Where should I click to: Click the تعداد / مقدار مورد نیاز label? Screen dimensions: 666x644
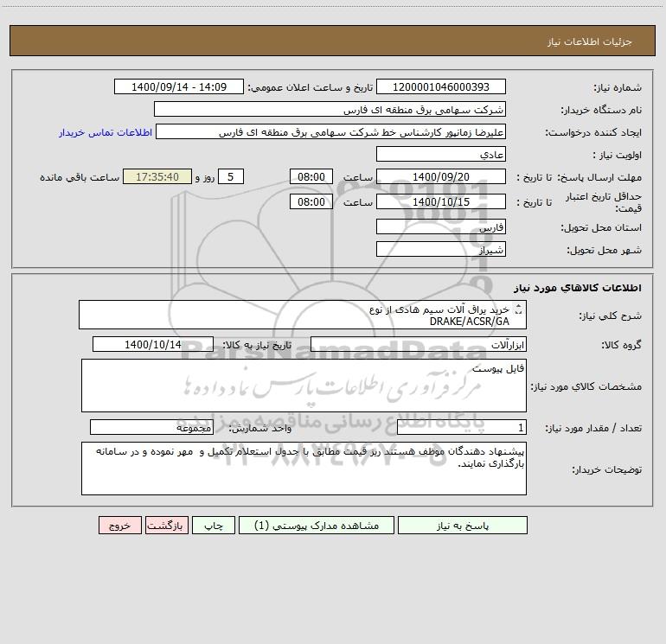pyautogui.click(x=593, y=428)
